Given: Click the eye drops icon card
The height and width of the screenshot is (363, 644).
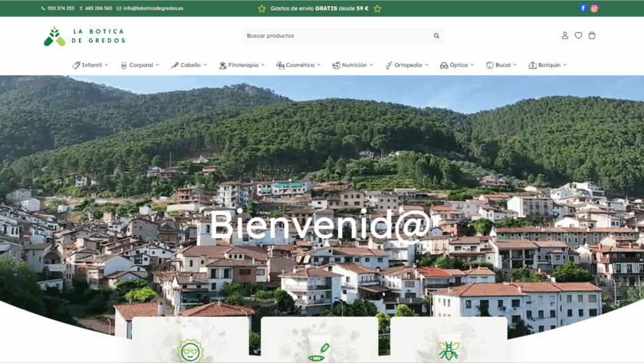Looking at the screenshot, I should (319, 339).
